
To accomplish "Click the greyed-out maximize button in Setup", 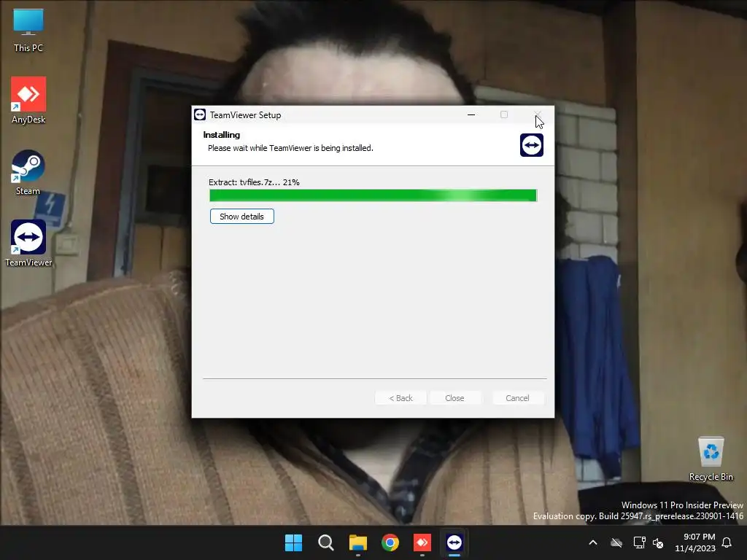I will 504,114.
